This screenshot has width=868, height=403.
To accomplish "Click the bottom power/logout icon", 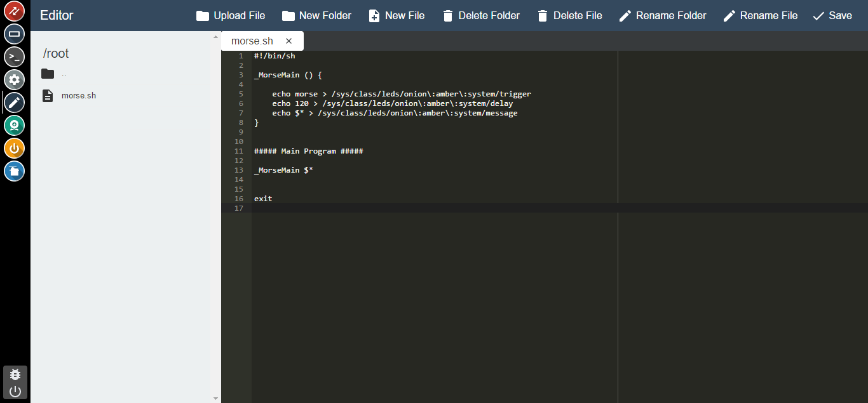I will point(15,391).
